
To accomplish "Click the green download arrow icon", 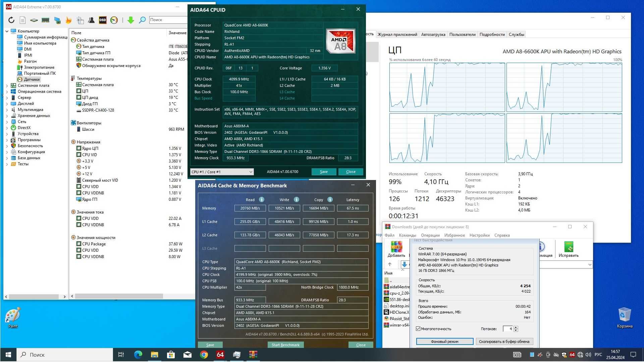I will pos(131,20).
